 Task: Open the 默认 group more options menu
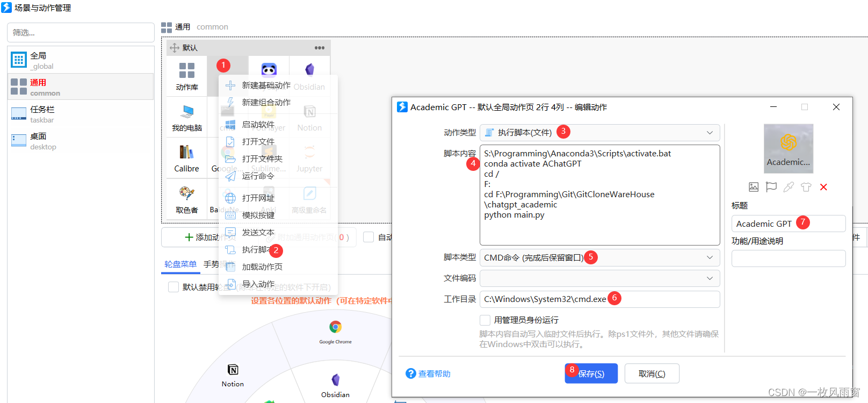coord(320,48)
